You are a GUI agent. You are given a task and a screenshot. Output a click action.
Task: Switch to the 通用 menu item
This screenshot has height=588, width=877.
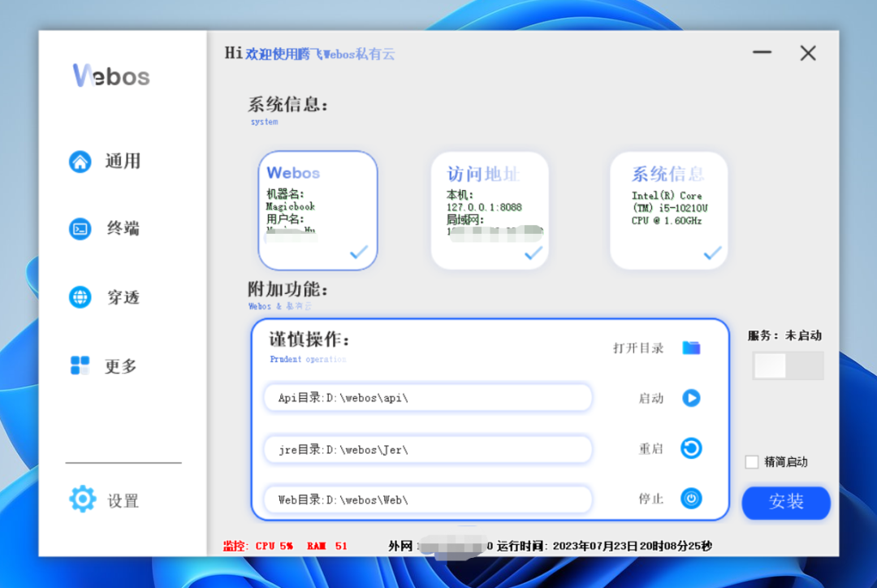point(123,162)
